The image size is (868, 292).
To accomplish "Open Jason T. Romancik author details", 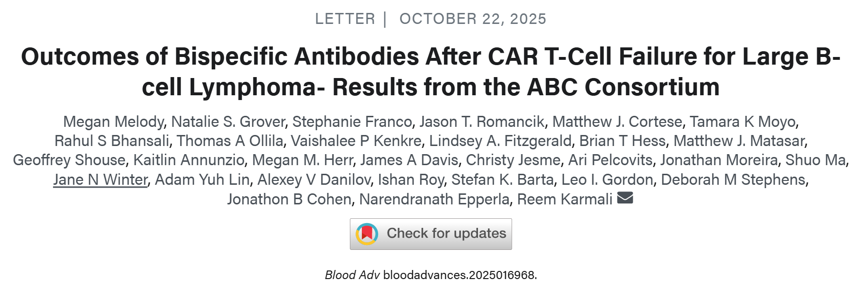I will 482,122.
